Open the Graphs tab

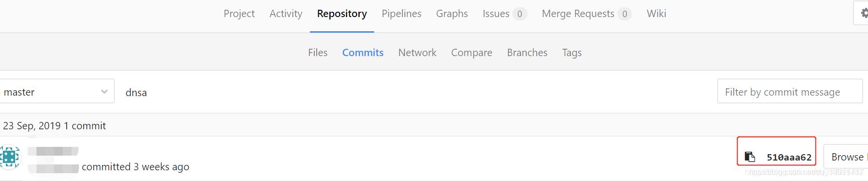(x=452, y=14)
